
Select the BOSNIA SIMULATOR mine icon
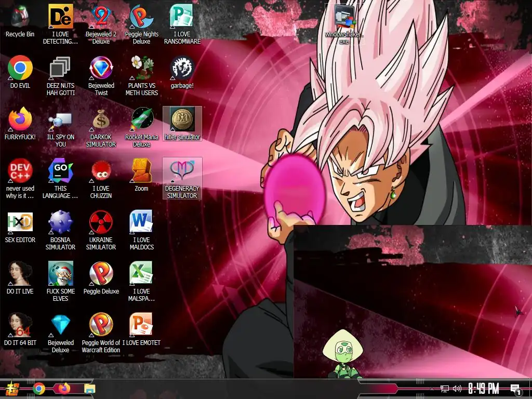click(x=60, y=230)
